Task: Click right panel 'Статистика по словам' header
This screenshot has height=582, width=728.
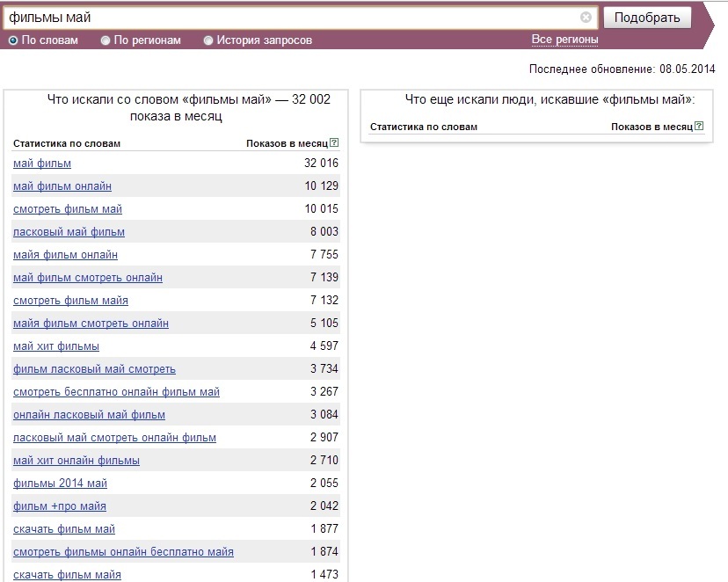Action: click(x=424, y=127)
